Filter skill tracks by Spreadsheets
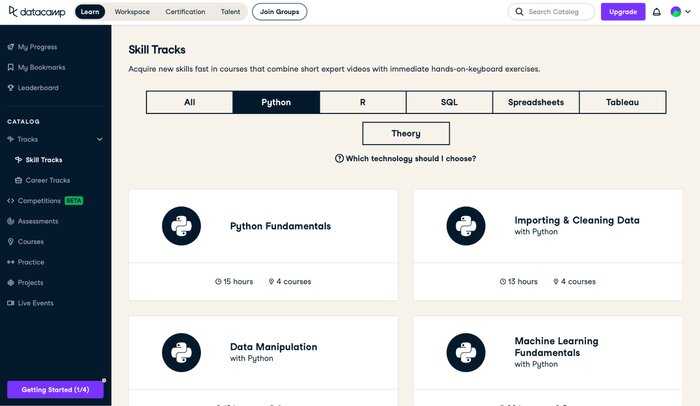700x406 pixels. tap(536, 102)
